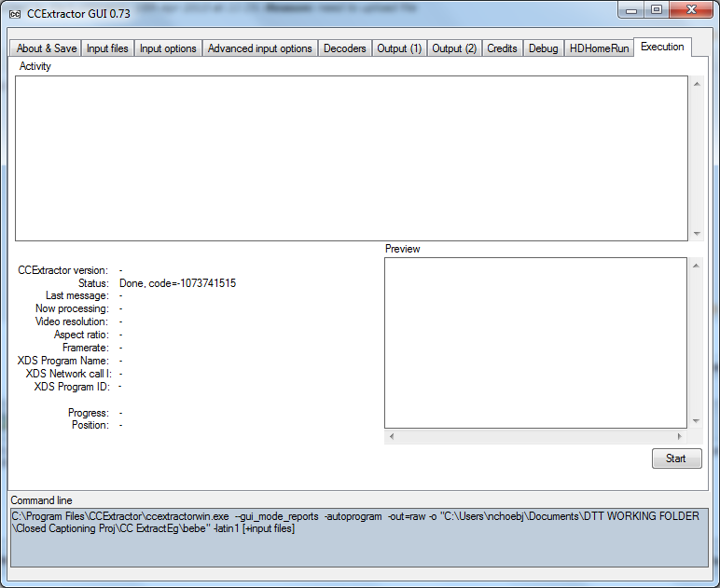Click the 'Progress:' label
720x588 pixels.
[x=89, y=413]
